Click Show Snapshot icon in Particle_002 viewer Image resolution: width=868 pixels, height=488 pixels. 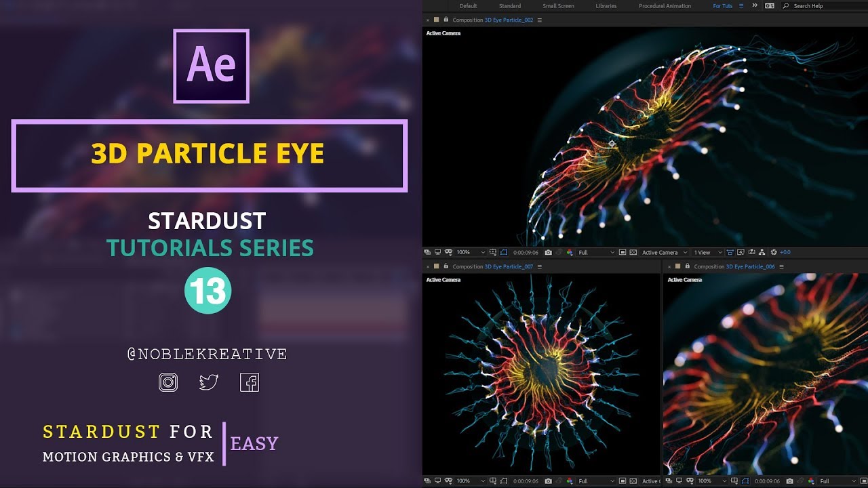pyautogui.click(x=559, y=252)
